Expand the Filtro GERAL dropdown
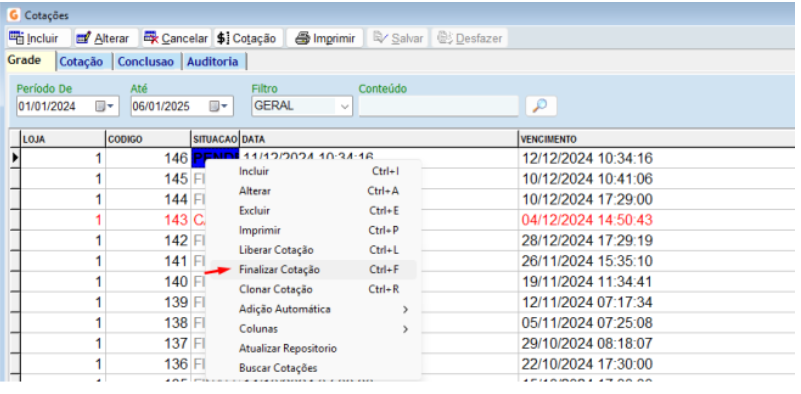 pos(345,106)
